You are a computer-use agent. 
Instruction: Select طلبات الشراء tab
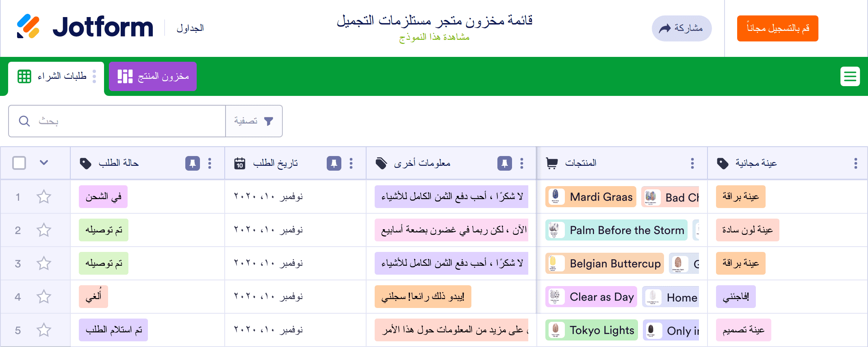53,76
